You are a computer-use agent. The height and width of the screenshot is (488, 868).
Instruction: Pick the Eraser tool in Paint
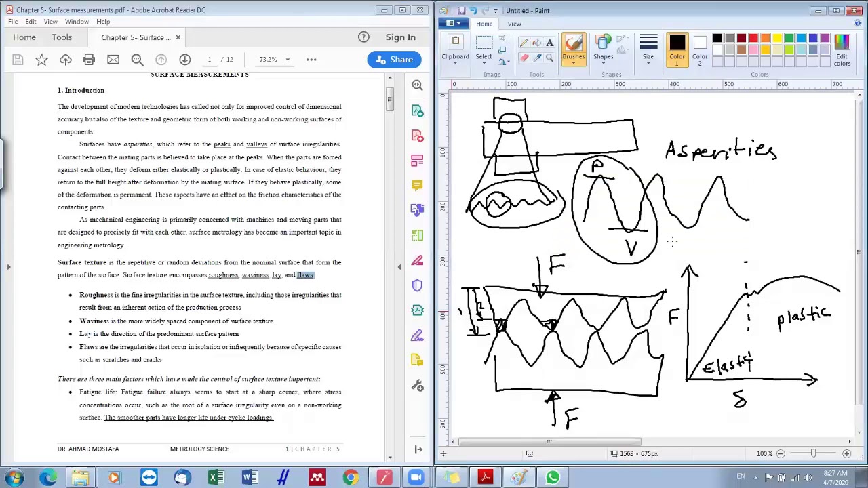[524, 58]
